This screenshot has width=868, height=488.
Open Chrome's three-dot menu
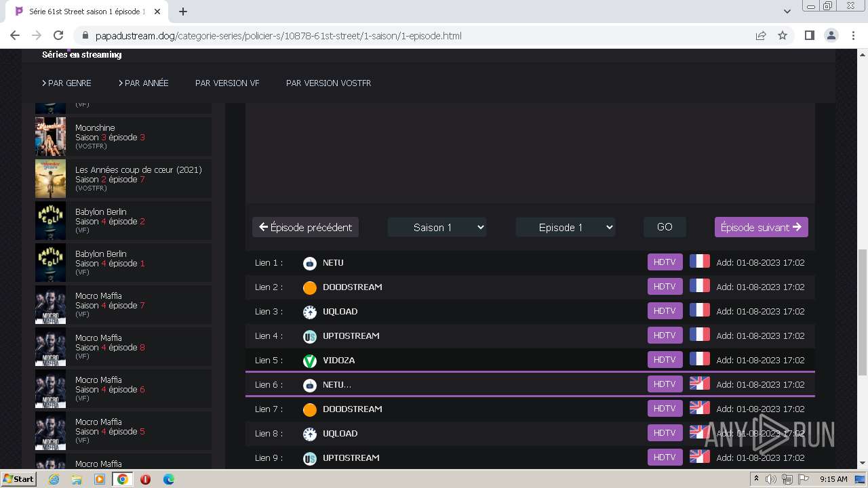coord(852,35)
